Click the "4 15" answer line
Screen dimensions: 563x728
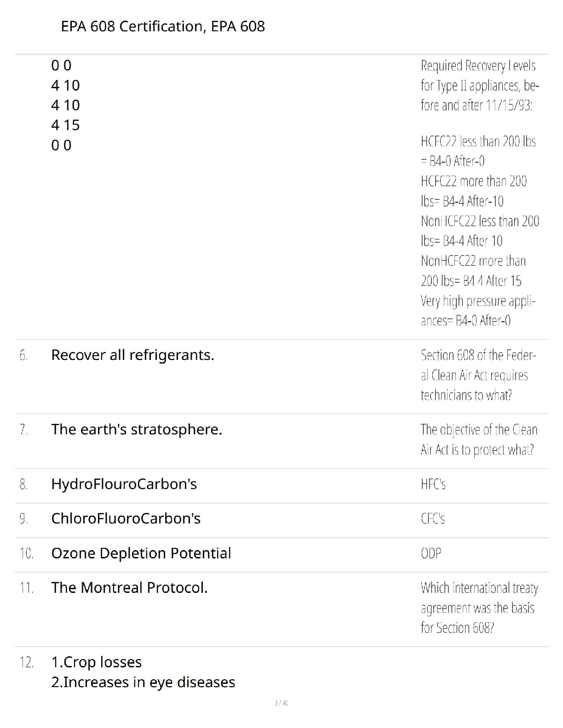(65, 125)
